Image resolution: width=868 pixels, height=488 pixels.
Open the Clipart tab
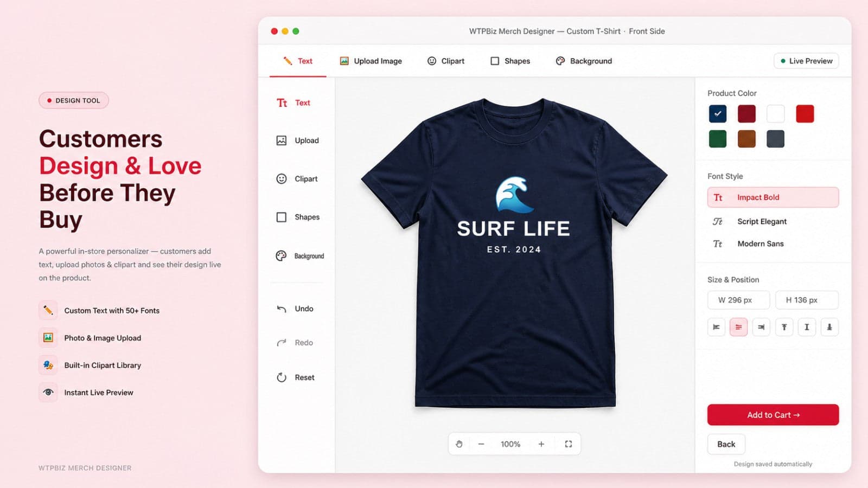(446, 61)
